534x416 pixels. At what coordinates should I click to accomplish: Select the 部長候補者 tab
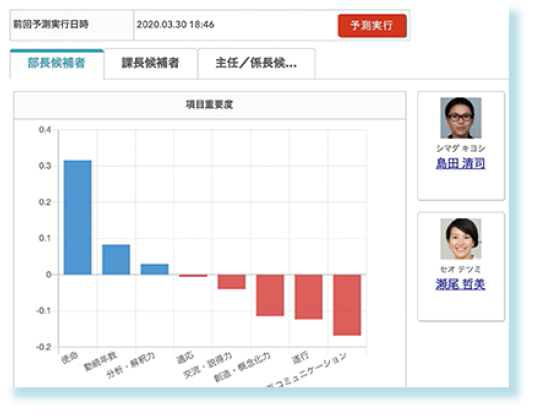tap(57, 64)
